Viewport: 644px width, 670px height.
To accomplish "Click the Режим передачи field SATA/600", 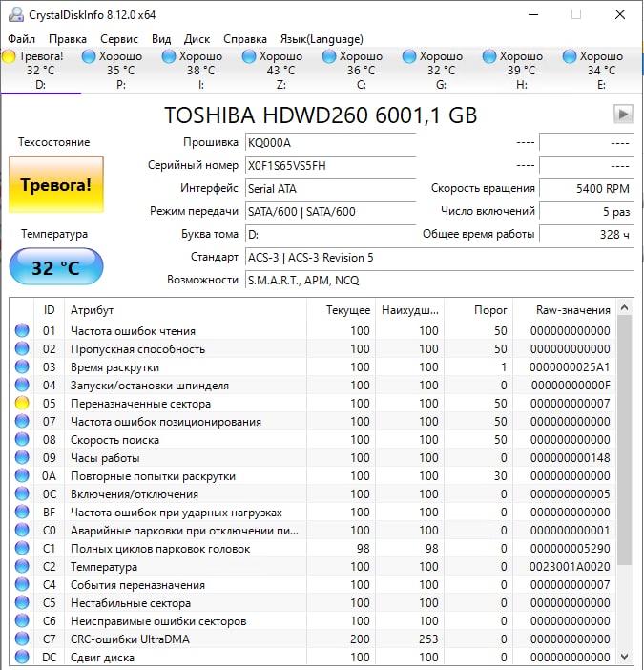I will tap(330, 212).
